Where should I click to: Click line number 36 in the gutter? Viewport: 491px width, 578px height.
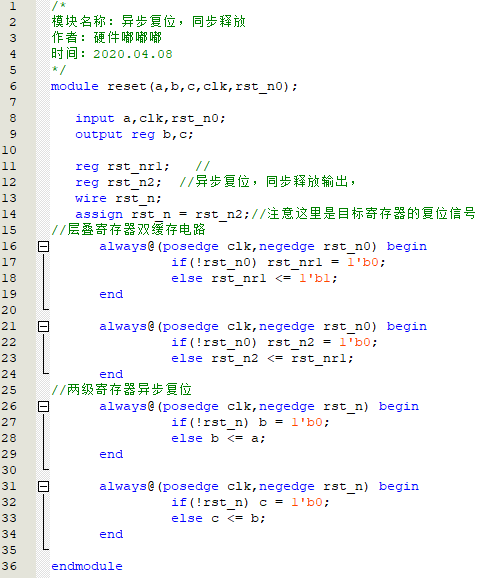click(9, 566)
